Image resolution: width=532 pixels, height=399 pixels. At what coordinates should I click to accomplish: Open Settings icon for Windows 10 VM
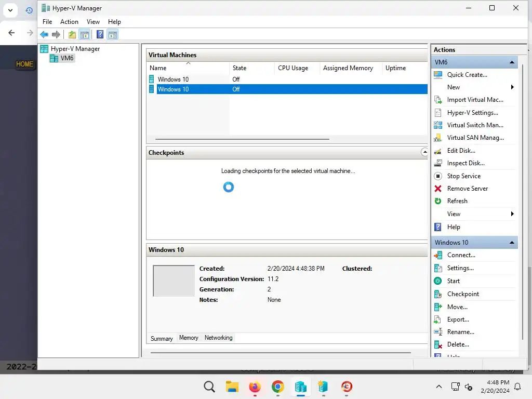point(438,268)
